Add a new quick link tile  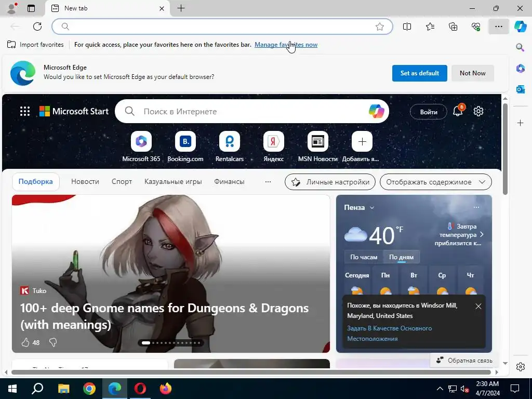coord(362,147)
